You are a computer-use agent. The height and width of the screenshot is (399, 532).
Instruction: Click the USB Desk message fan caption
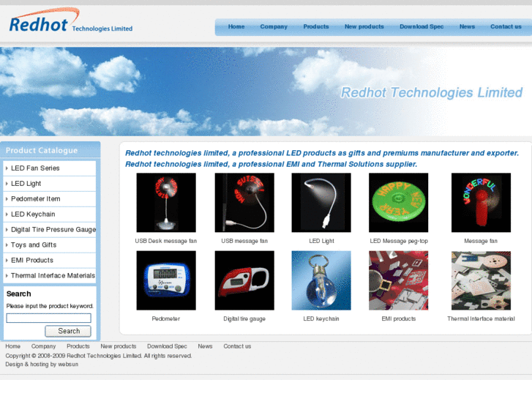166,241
